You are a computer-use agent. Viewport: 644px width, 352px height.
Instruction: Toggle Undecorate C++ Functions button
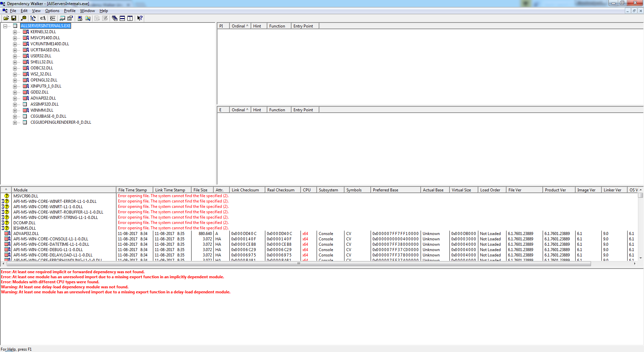tap(53, 18)
